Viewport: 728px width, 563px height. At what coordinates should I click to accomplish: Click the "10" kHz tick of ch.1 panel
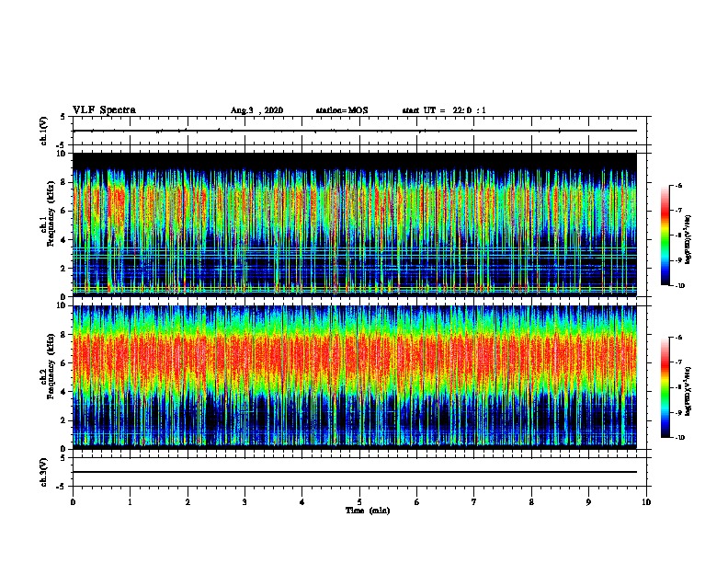pos(63,154)
